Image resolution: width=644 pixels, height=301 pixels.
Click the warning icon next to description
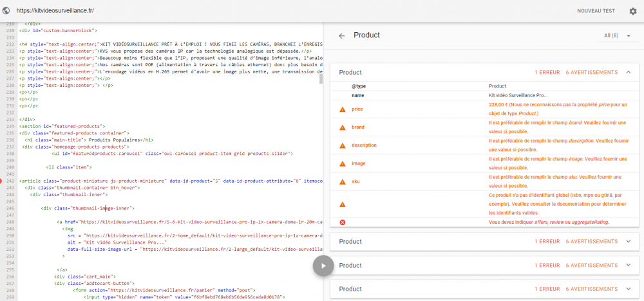click(343, 145)
